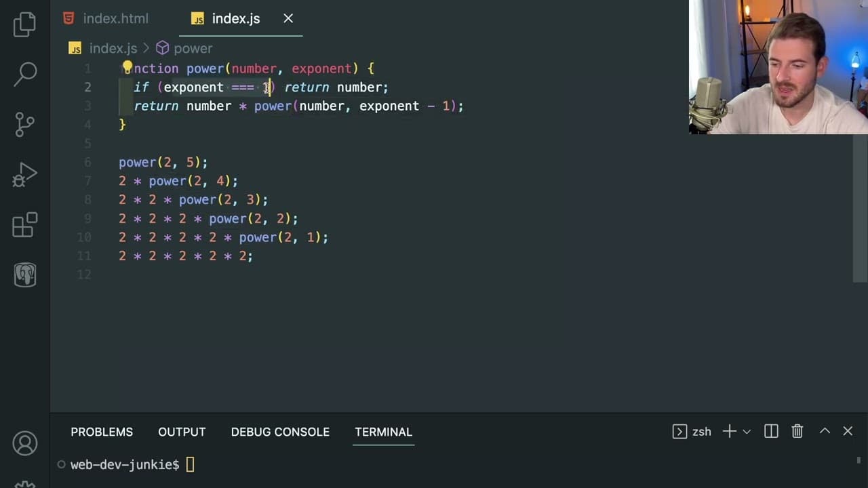Open the Explorer files icon

pyautogui.click(x=24, y=24)
